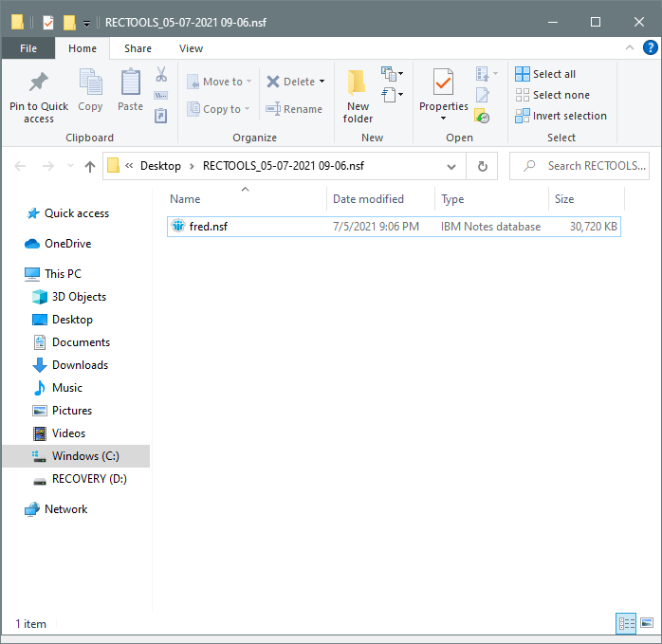662x644 pixels.
Task: Click the Paste clipboard icon
Action: 131,82
